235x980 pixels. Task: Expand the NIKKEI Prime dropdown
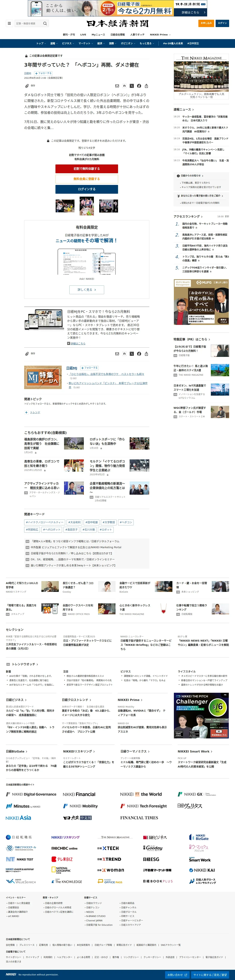[160, 35]
